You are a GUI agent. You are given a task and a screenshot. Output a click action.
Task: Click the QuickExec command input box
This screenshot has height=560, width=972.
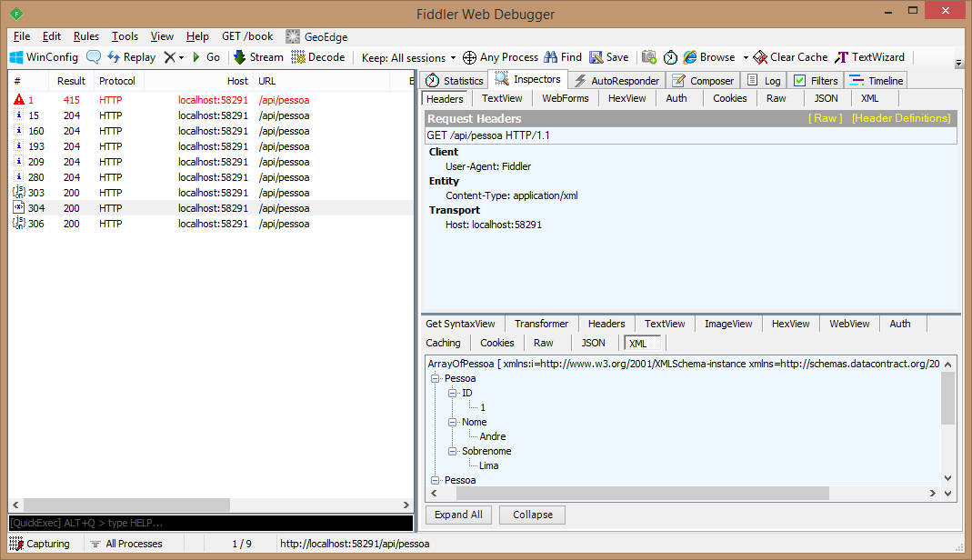[211, 524]
